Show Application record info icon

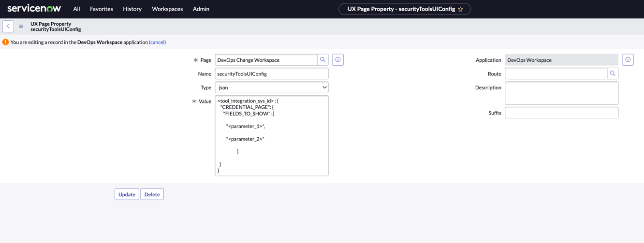[628, 60]
